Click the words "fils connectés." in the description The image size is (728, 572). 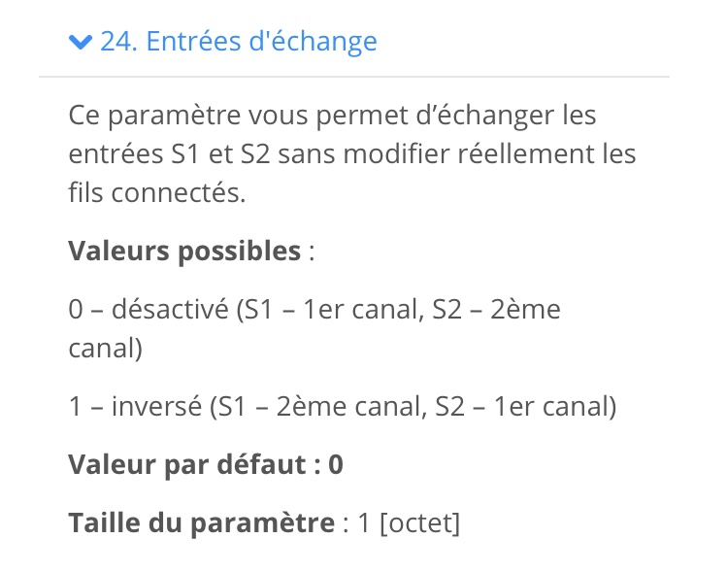[157, 193]
